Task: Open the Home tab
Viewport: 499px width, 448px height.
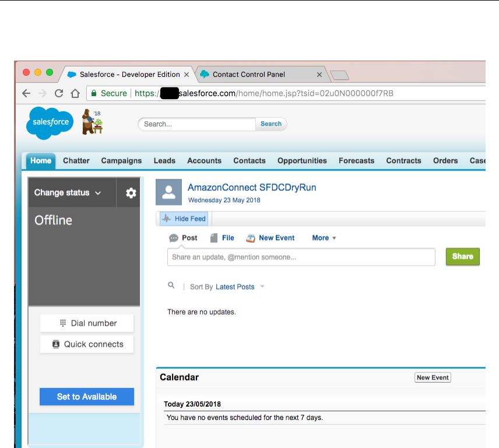Action: pos(41,161)
